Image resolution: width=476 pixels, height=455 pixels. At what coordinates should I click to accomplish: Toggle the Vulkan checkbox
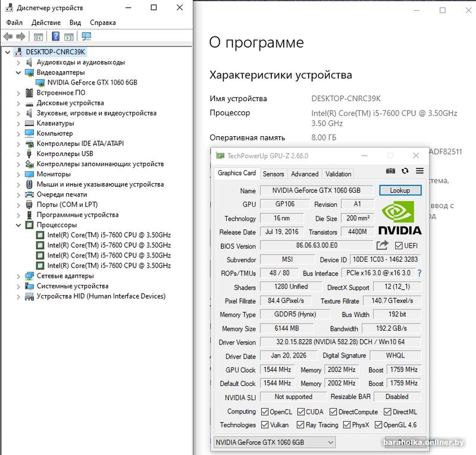265,425
